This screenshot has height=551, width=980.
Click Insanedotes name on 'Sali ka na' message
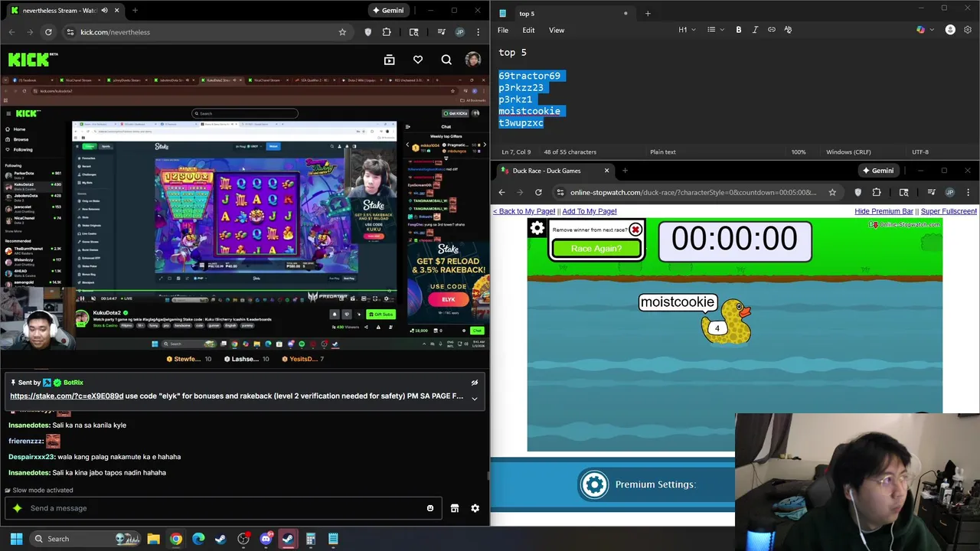[29, 425]
